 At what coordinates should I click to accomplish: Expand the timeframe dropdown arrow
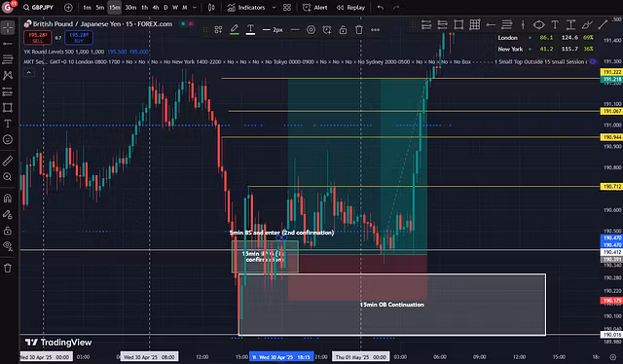pyautogui.click(x=195, y=8)
